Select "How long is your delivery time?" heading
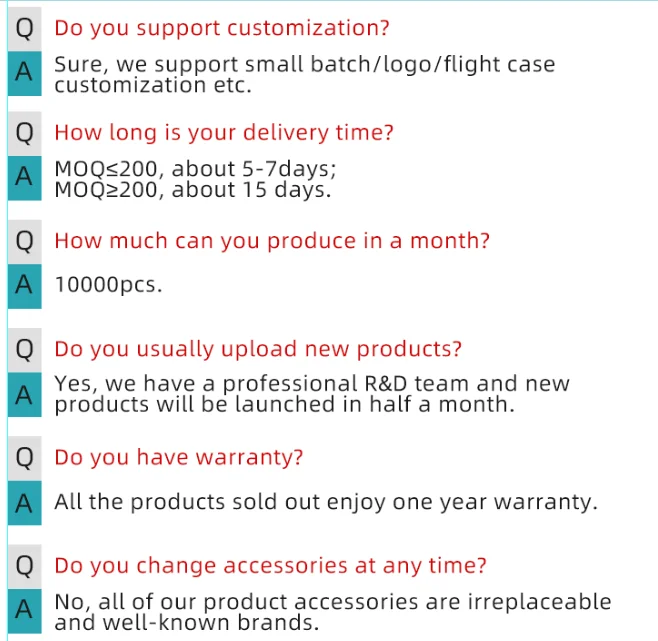658x641 pixels. (x=224, y=133)
